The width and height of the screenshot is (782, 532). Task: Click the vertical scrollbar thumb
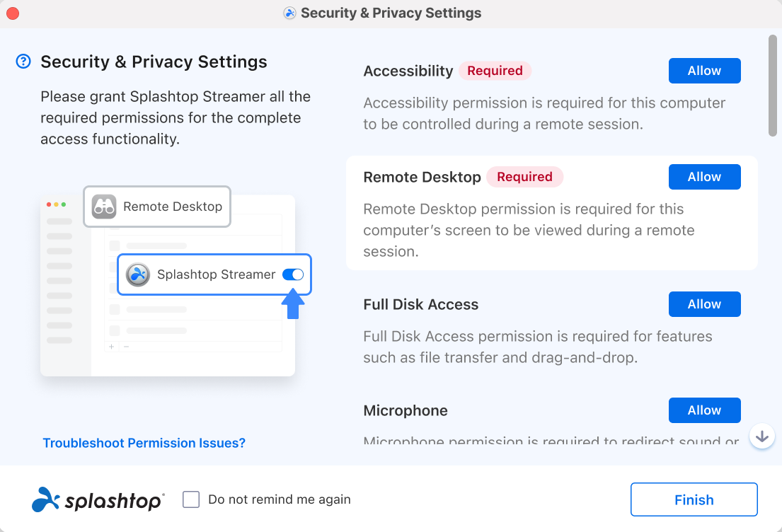(x=773, y=86)
